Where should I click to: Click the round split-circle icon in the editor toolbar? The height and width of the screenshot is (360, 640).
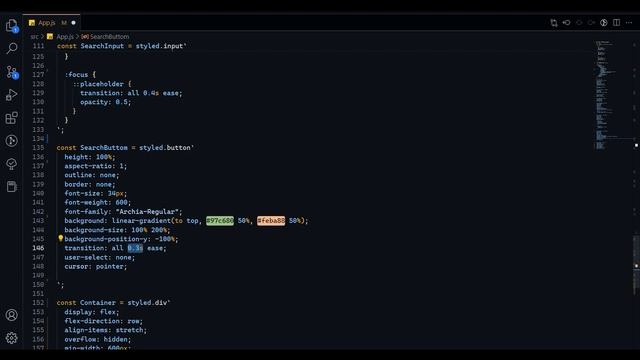click(604, 23)
